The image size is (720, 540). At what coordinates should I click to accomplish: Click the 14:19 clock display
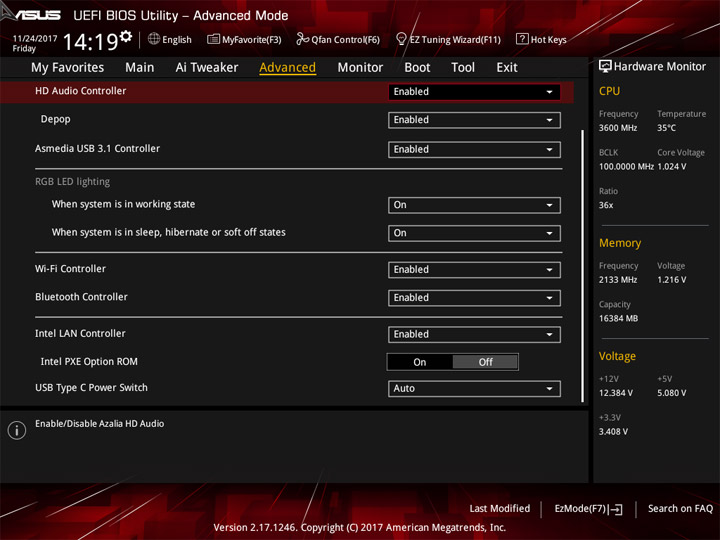91,42
